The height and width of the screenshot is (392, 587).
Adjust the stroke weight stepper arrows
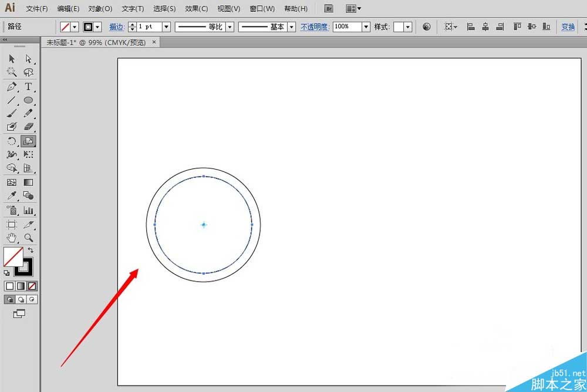[132, 27]
